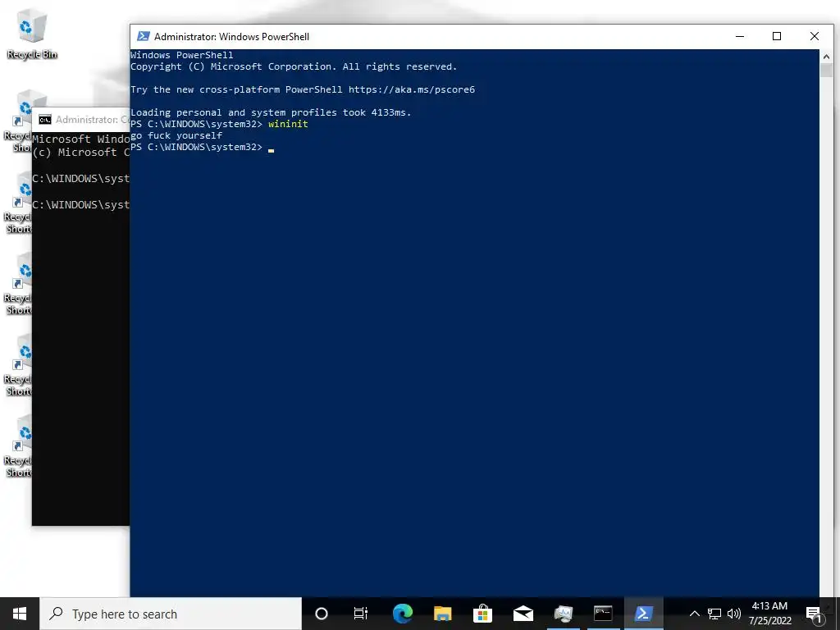Screen dimensions: 840x630
Task: Click 'Administrator: Windows PowerShell' title text
Action: pyautogui.click(x=231, y=36)
